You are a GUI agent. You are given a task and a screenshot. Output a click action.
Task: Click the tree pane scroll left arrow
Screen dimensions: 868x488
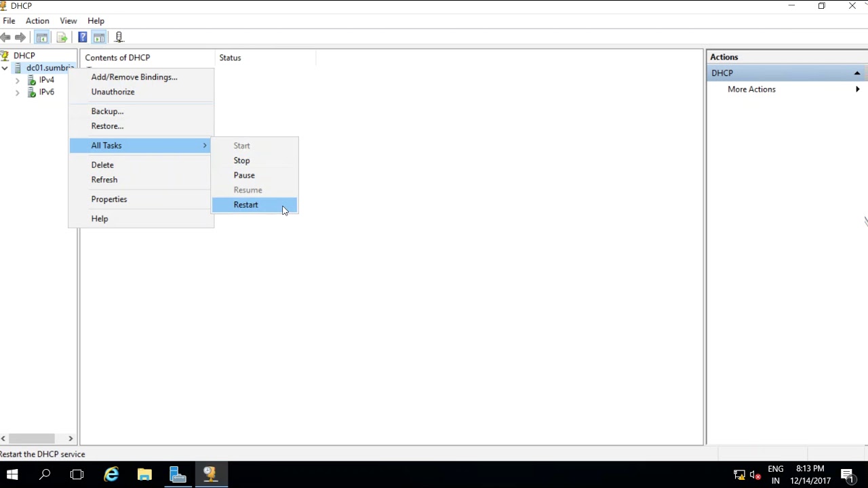pyautogui.click(x=3, y=439)
